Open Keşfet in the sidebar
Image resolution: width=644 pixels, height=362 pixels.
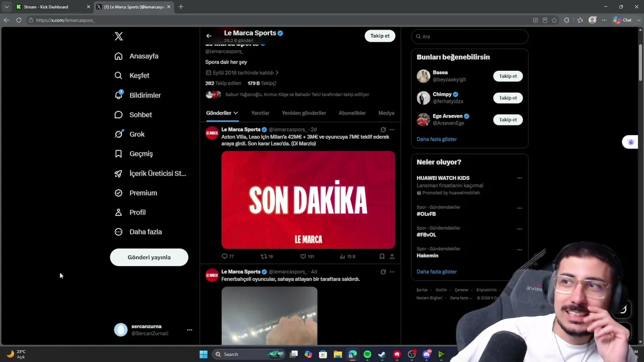click(132, 75)
